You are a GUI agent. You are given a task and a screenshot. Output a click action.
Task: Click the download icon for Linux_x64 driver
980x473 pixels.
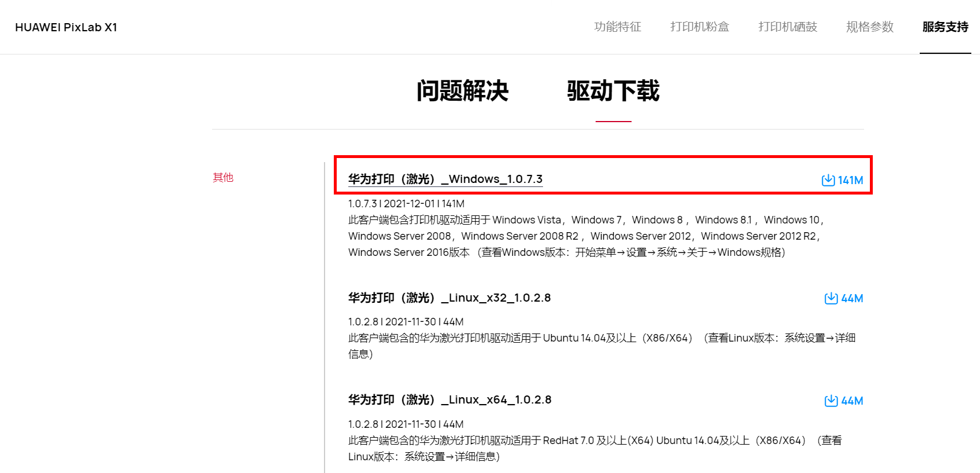pos(831,401)
